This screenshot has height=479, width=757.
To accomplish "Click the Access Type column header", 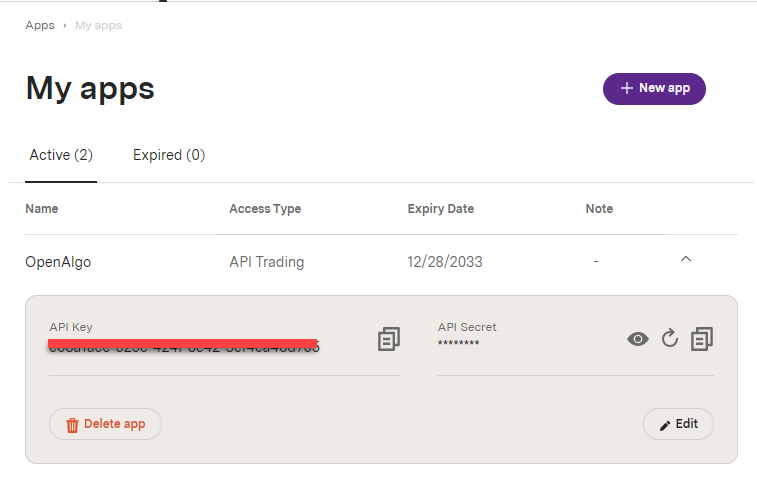I will click(265, 209).
